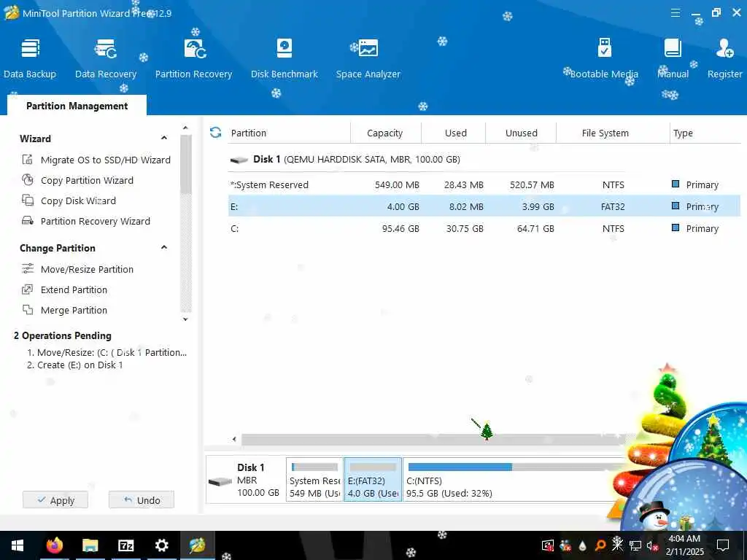
Task: Open the Partition Recovery tool
Action: pos(193,58)
